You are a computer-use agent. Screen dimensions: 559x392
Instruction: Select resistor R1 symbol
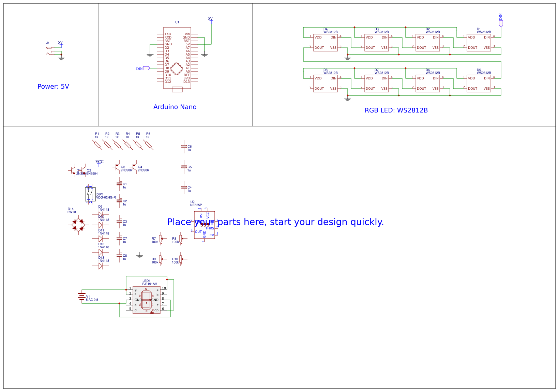97,145
